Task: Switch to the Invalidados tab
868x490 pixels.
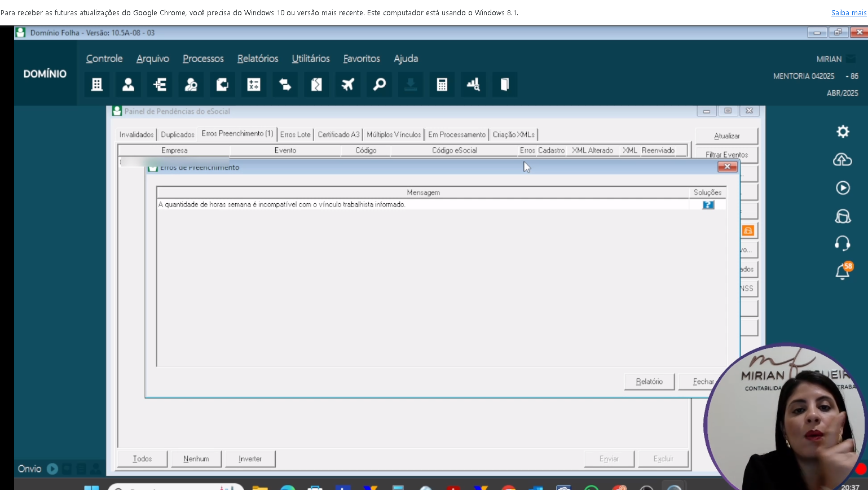Action: click(x=136, y=135)
